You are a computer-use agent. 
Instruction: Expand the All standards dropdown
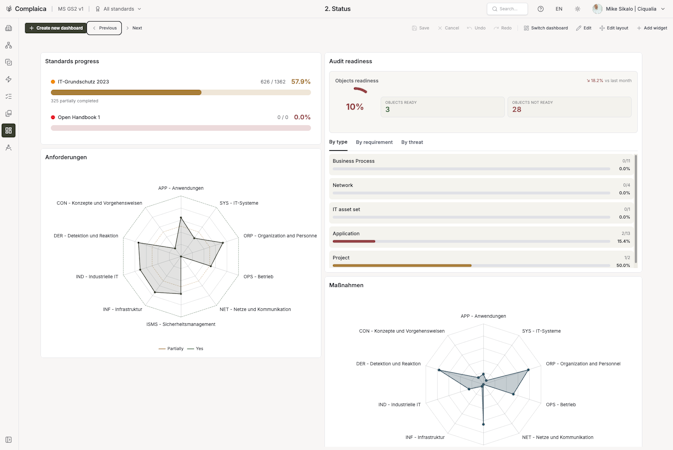coord(118,9)
